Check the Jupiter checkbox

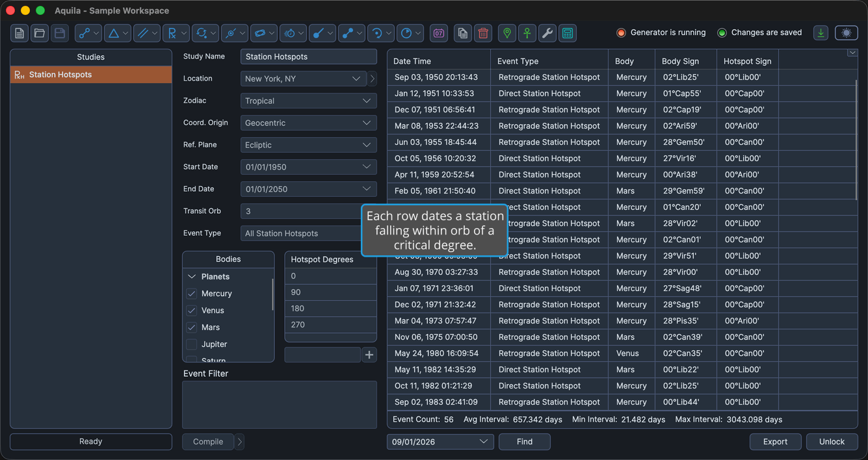[x=192, y=344]
